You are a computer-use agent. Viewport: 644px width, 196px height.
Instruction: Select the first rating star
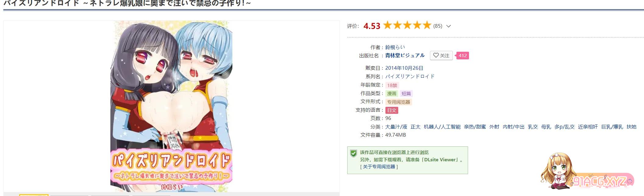point(388,25)
